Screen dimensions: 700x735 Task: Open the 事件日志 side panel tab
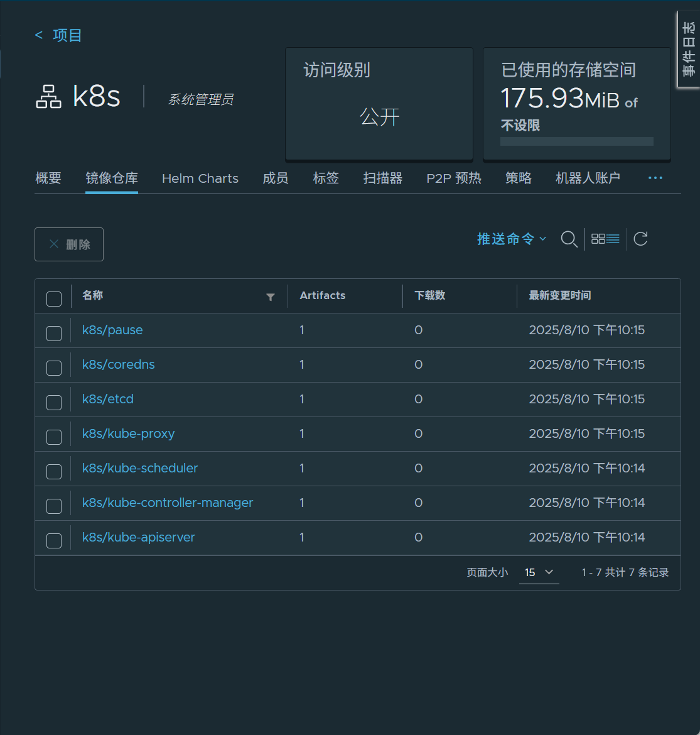click(x=688, y=49)
